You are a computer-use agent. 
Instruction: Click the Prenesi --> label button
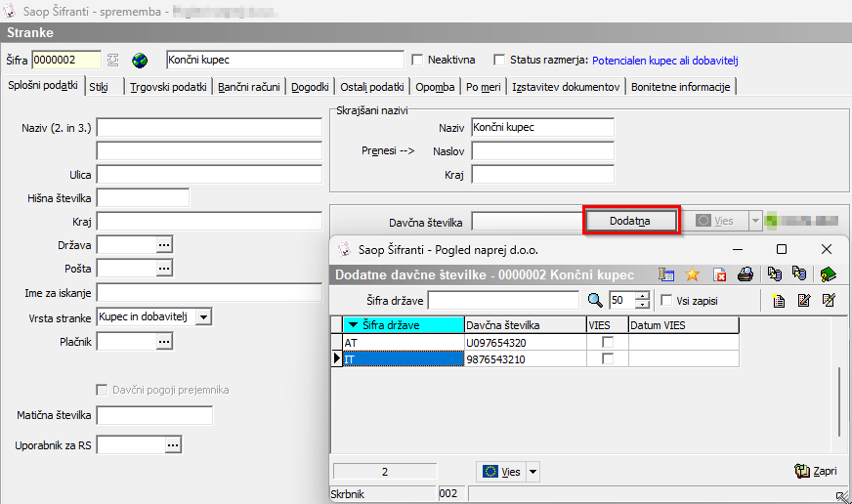pyautogui.click(x=388, y=150)
